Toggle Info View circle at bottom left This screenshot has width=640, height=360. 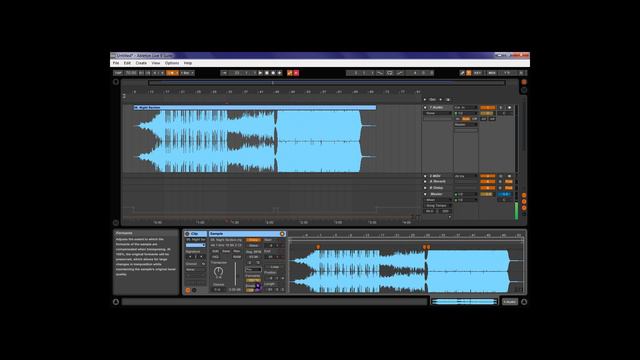pos(116,302)
